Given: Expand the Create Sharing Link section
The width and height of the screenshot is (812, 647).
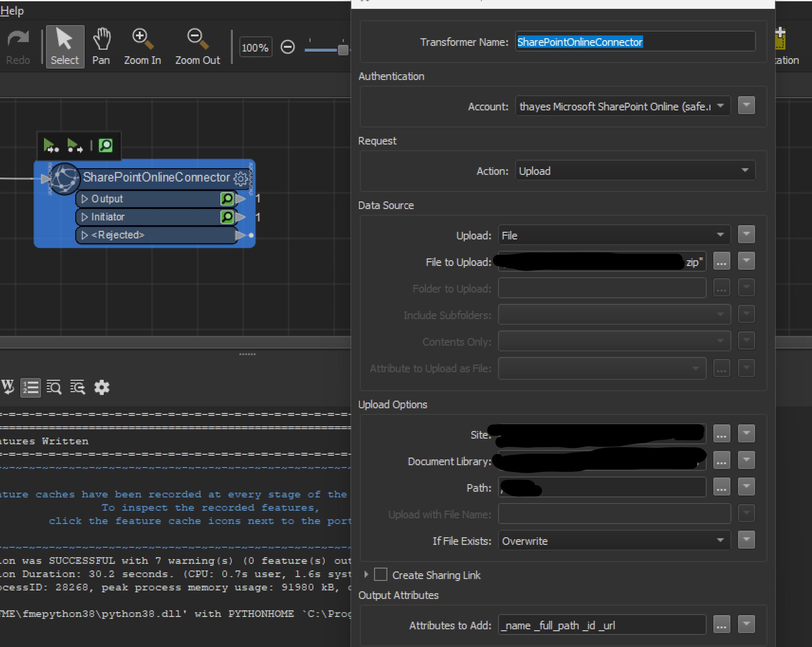Looking at the screenshot, I should (366, 574).
